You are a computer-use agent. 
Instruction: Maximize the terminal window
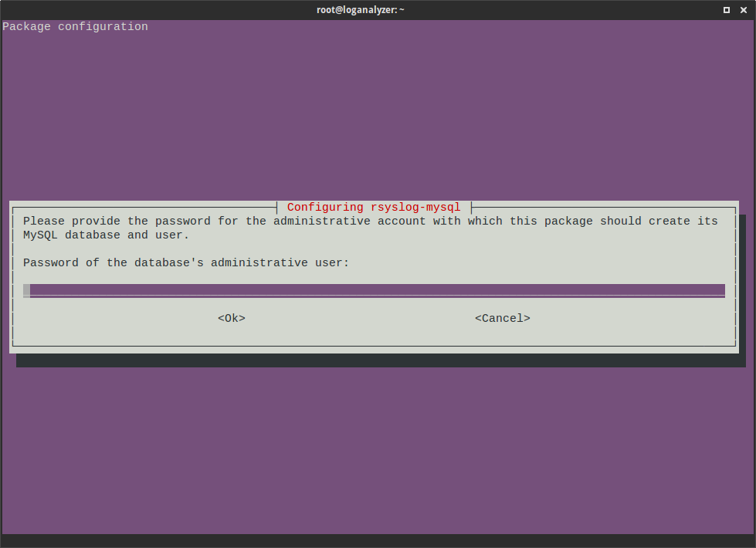(x=726, y=9)
